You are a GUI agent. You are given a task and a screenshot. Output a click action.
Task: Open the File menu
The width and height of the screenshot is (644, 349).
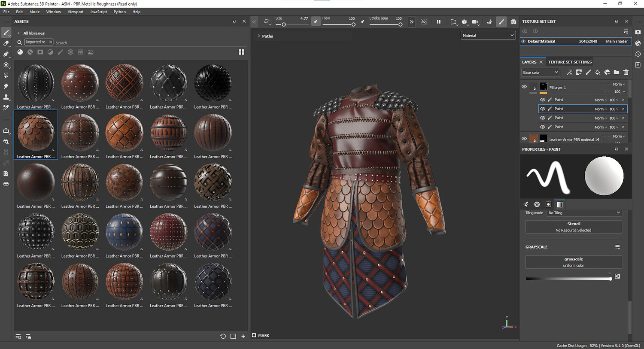[x=6, y=12]
